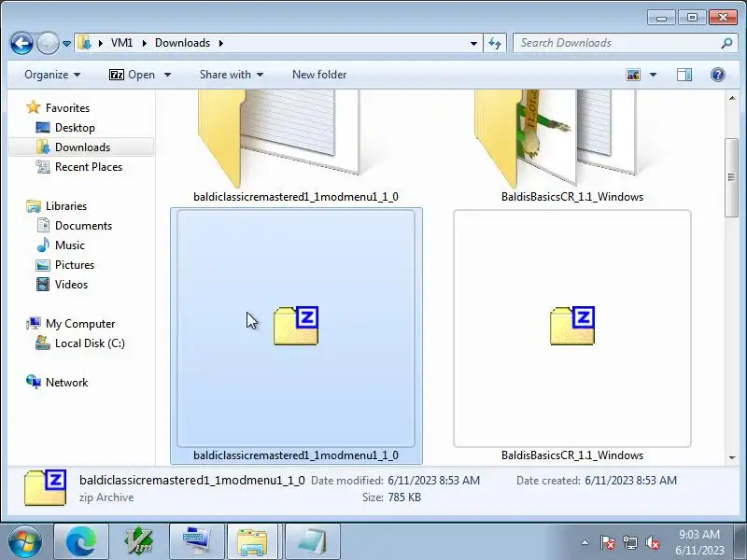Open the Music library

pyautogui.click(x=69, y=245)
